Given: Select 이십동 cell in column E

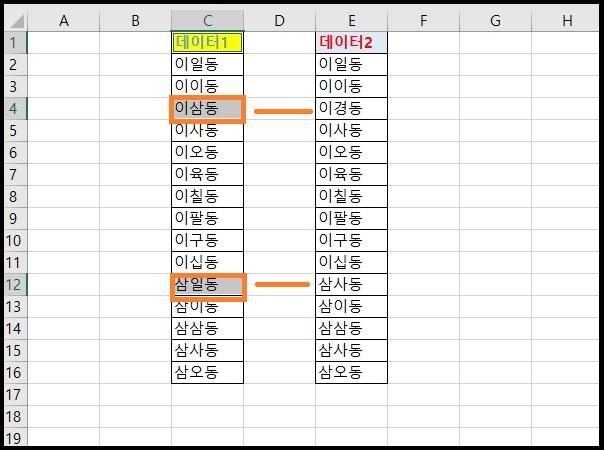Looking at the screenshot, I should pyautogui.click(x=351, y=262).
